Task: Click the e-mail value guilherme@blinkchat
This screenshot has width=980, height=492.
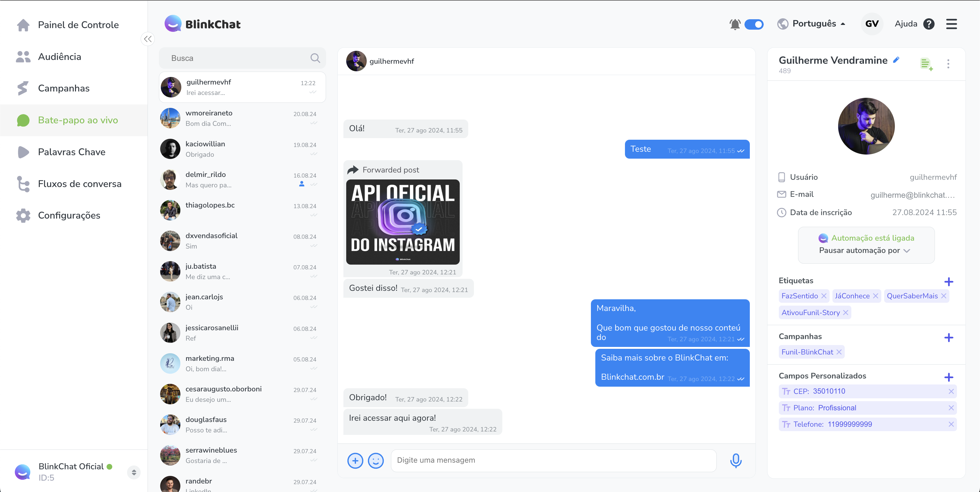Action: (x=913, y=195)
